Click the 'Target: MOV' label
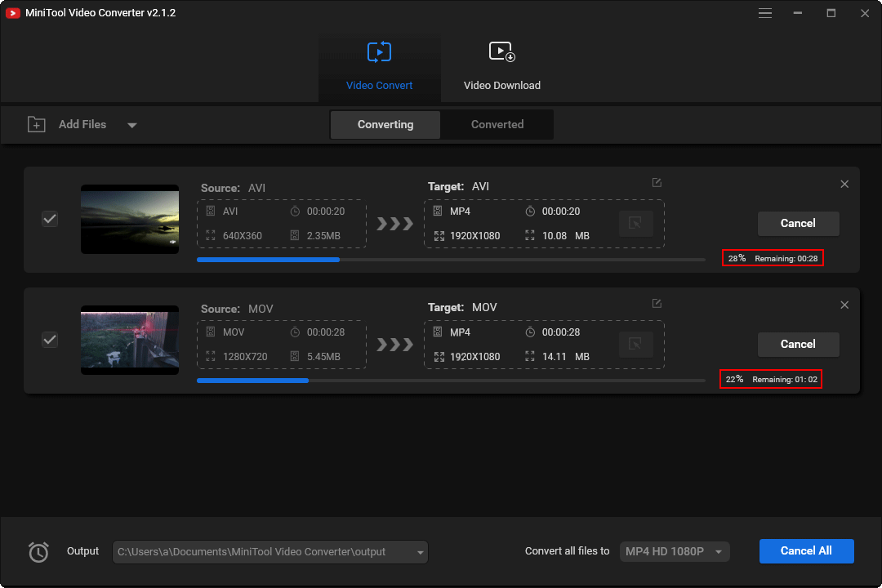Screen dimensions: 882x588 click(x=462, y=307)
